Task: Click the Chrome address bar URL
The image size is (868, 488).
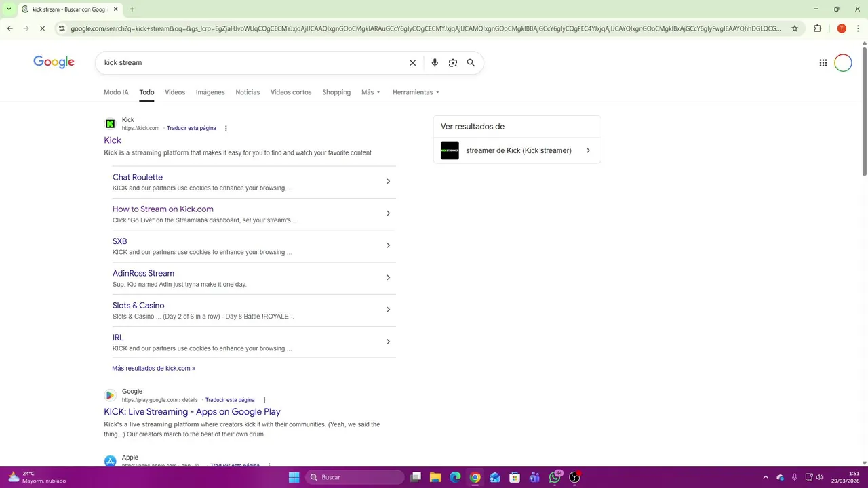Action: click(426, 28)
